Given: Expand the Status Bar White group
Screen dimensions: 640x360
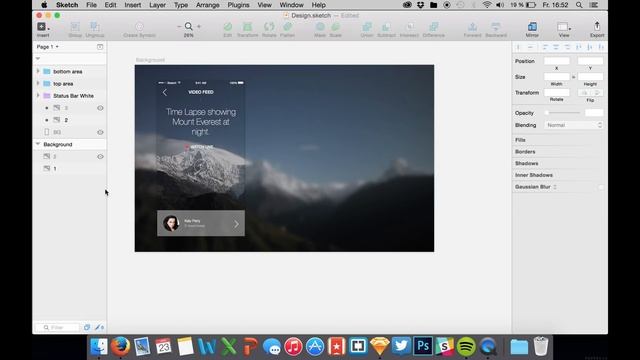Looking at the screenshot, I should point(38,96).
